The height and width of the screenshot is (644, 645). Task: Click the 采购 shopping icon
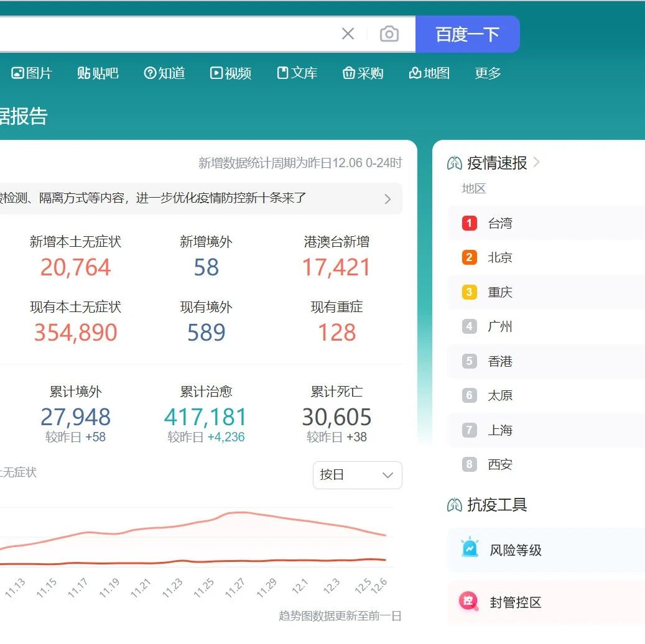point(349,73)
